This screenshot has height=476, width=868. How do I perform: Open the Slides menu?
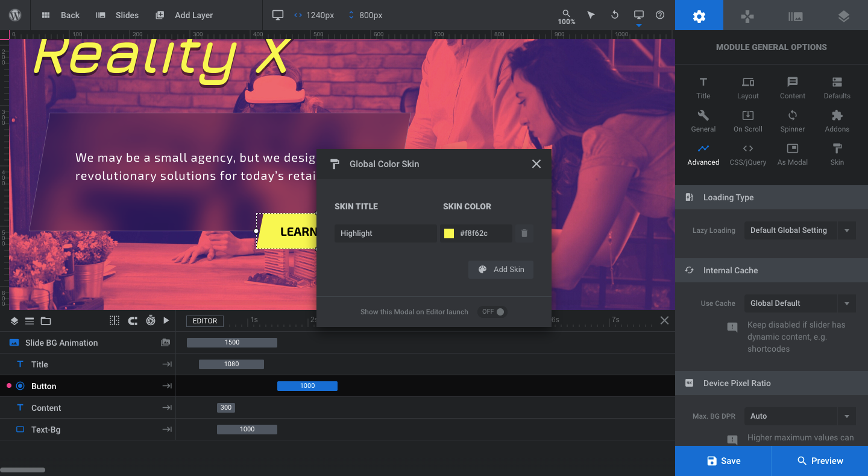point(118,15)
